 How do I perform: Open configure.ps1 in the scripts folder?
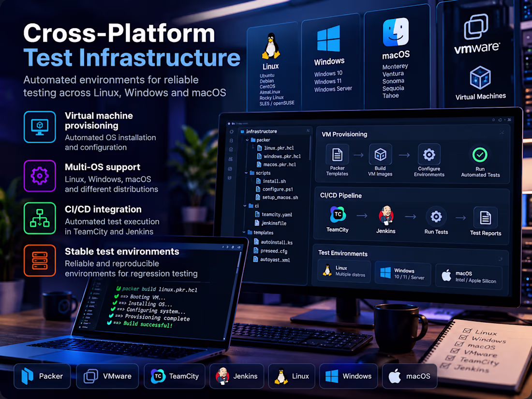point(274,189)
